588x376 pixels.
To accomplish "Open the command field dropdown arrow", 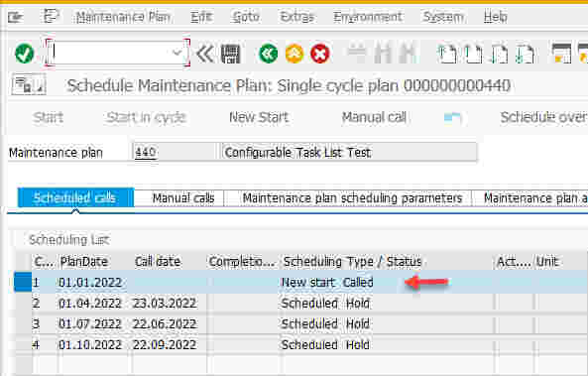I will [x=177, y=53].
